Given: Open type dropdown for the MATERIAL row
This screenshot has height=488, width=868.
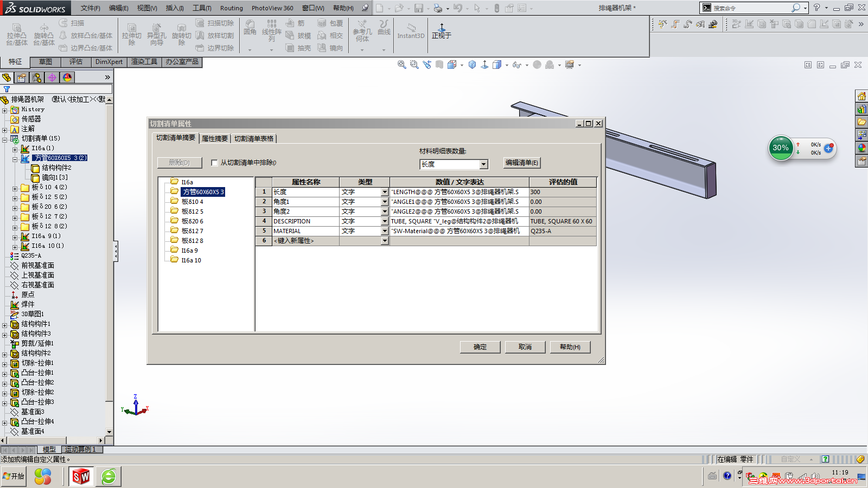Looking at the screenshot, I should [385, 232].
